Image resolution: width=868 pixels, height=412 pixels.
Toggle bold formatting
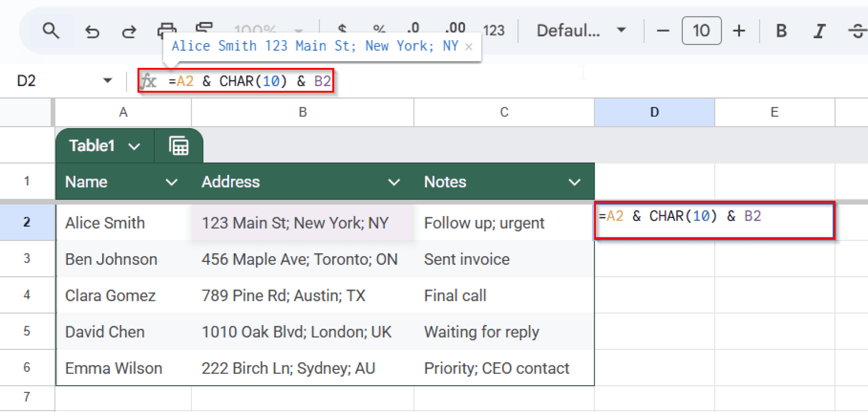[x=781, y=30]
